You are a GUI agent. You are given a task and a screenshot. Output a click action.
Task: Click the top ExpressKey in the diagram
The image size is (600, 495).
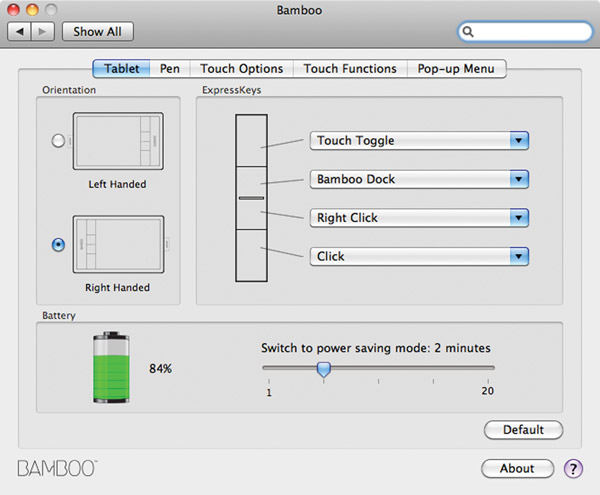point(251,140)
